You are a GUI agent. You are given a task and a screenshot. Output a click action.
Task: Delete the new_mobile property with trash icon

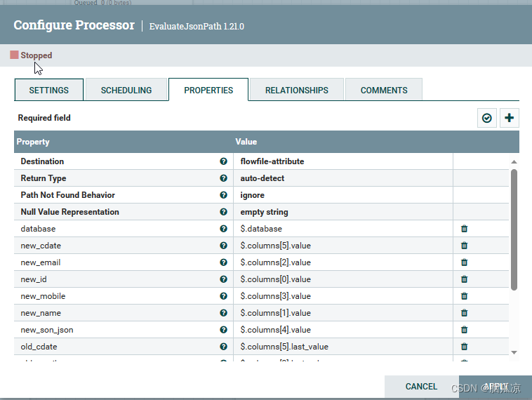tap(464, 296)
